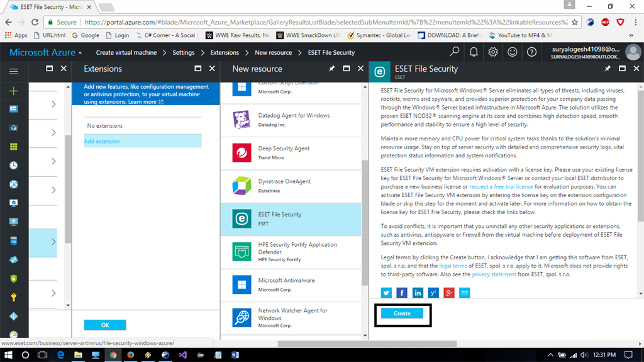The height and width of the screenshot is (362, 644).
Task: Select Add extension row
Action: (143, 141)
